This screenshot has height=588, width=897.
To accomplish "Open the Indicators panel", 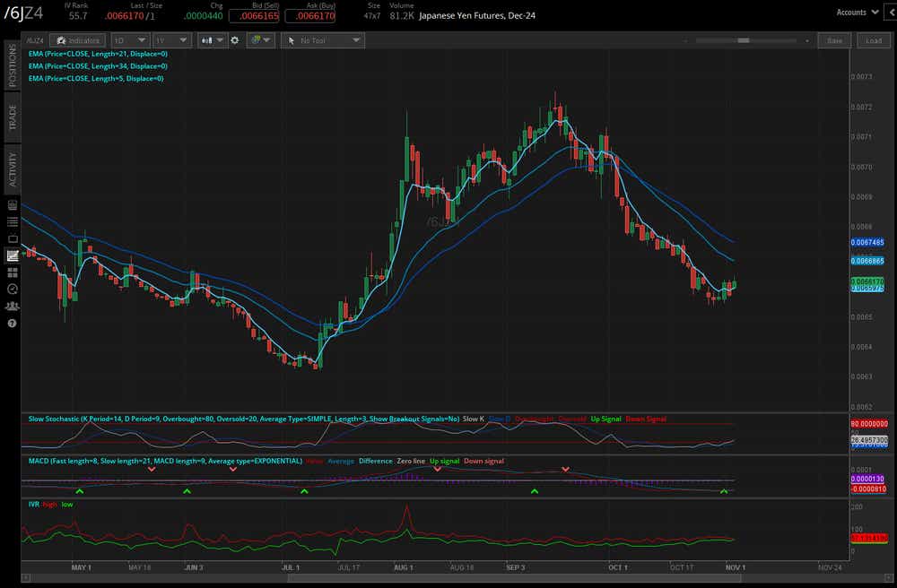I will 77,40.
